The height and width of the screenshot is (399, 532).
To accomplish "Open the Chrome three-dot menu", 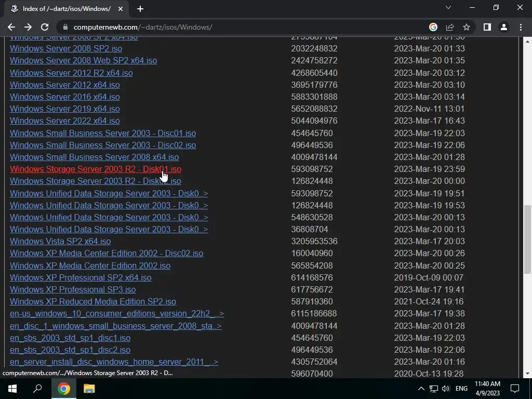I will [x=521, y=27].
